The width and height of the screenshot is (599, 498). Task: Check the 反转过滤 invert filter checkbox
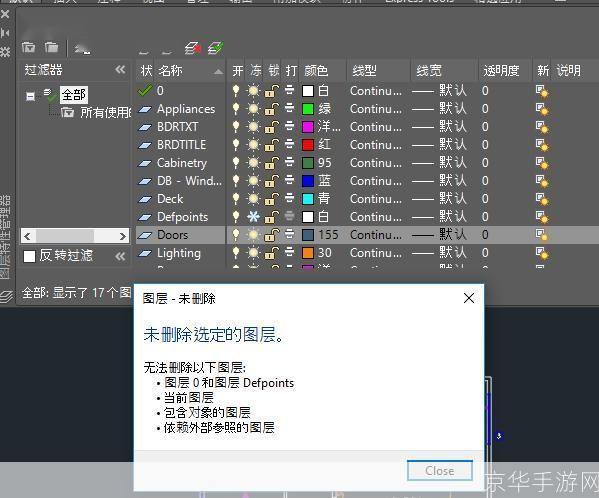29,256
